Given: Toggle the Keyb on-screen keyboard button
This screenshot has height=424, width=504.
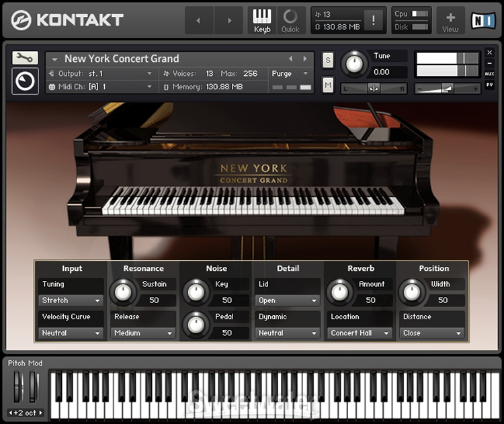Looking at the screenshot, I should (x=262, y=21).
